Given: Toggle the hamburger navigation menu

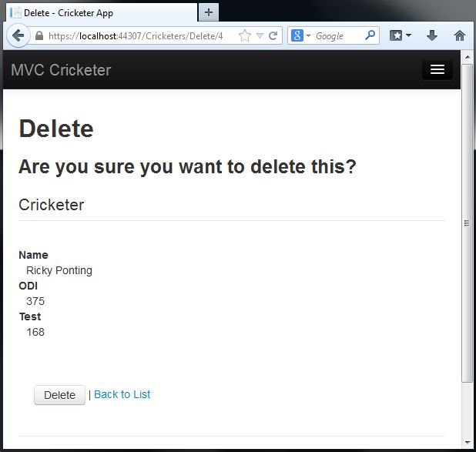Looking at the screenshot, I should (437, 69).
